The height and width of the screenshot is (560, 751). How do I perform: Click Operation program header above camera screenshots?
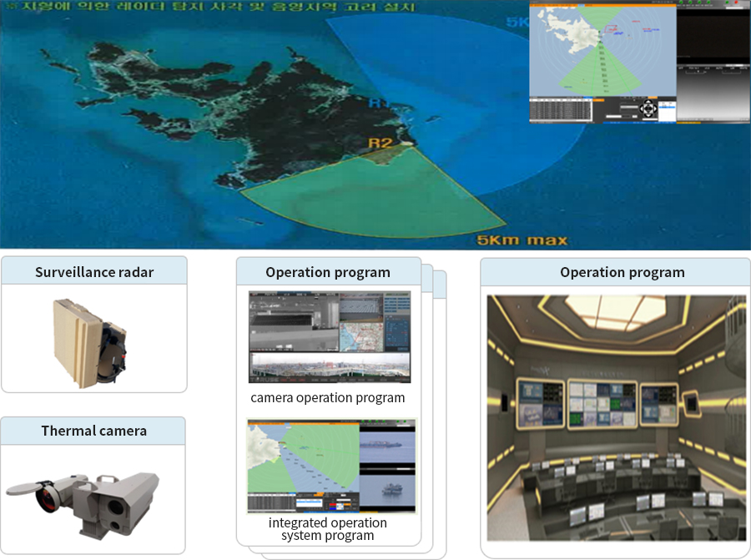pyautogui.click(x=328, y=272)
